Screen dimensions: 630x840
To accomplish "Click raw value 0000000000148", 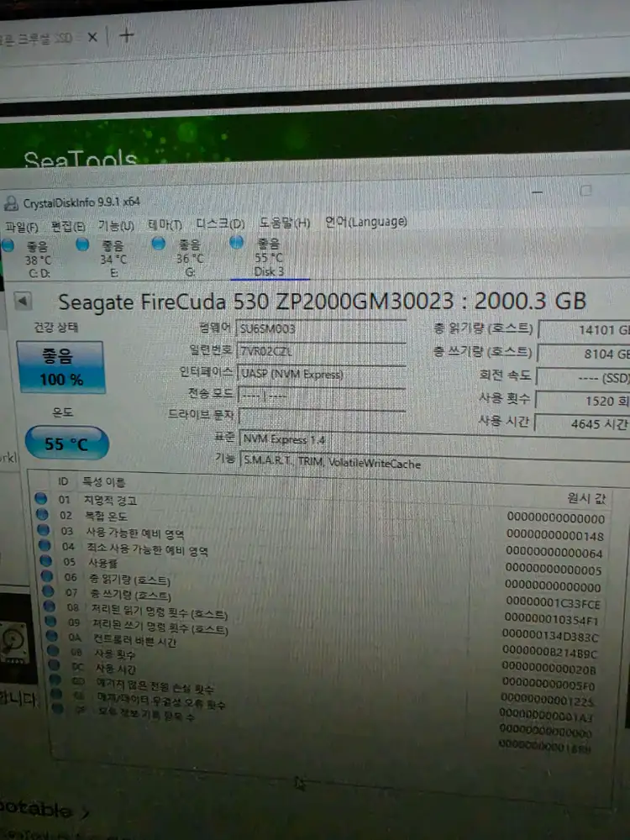I will point(555,535).
